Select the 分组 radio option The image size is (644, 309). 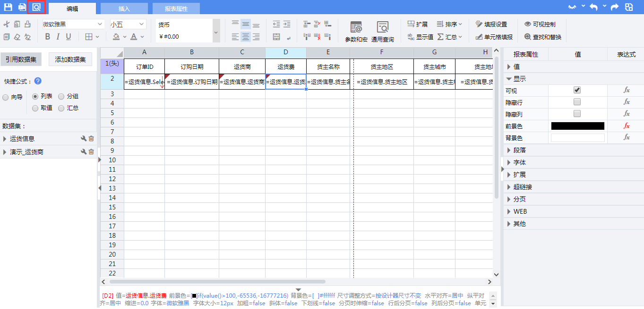(61, 96)
